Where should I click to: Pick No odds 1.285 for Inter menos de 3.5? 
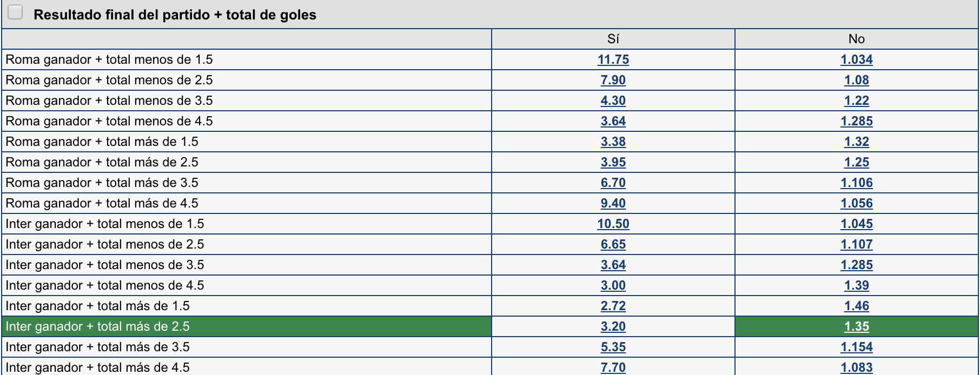pos(856,265)
